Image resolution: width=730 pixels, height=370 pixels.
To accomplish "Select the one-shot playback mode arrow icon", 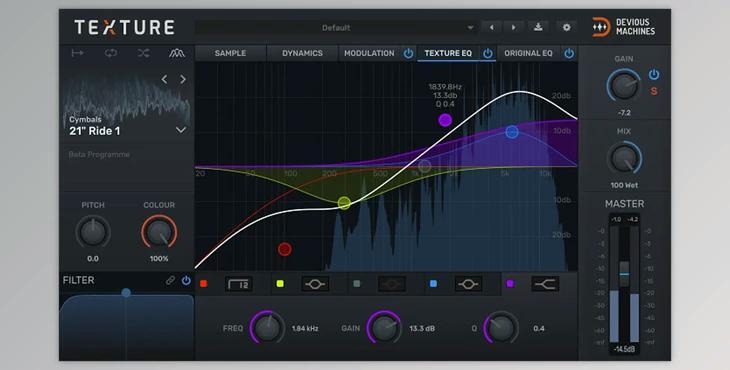I will click(77, 53).
